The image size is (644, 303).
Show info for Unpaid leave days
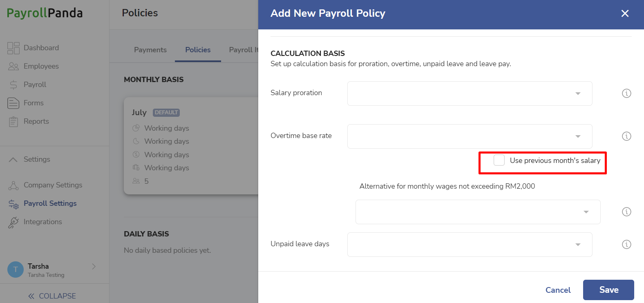626,245
